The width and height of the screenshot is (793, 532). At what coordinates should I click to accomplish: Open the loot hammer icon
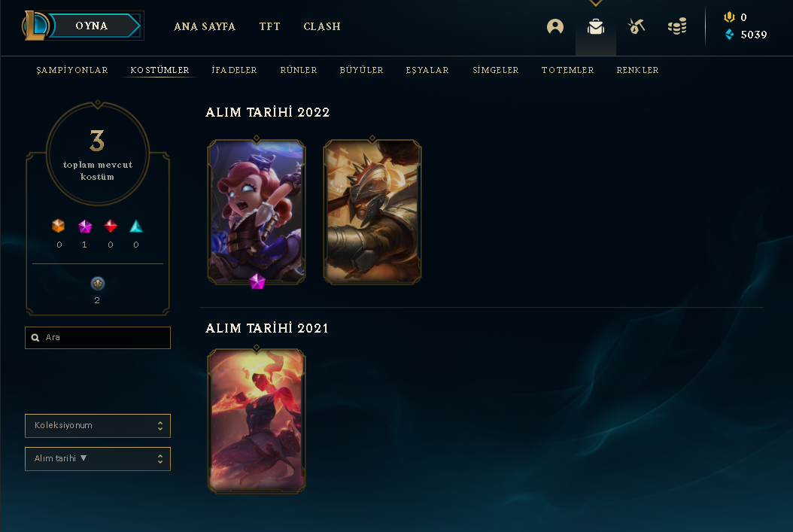637,26
